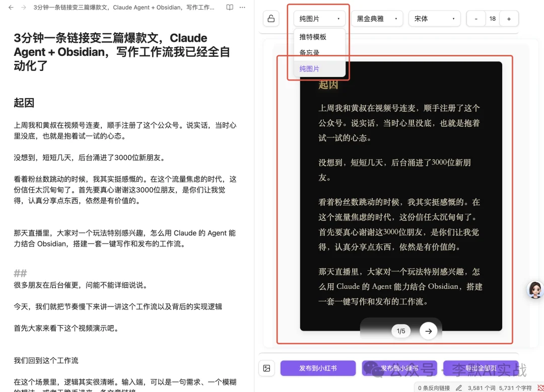Click the floating avatar on the right edge
The width and height of the screenshot is (544, 392).
click(x=535, y=290)
